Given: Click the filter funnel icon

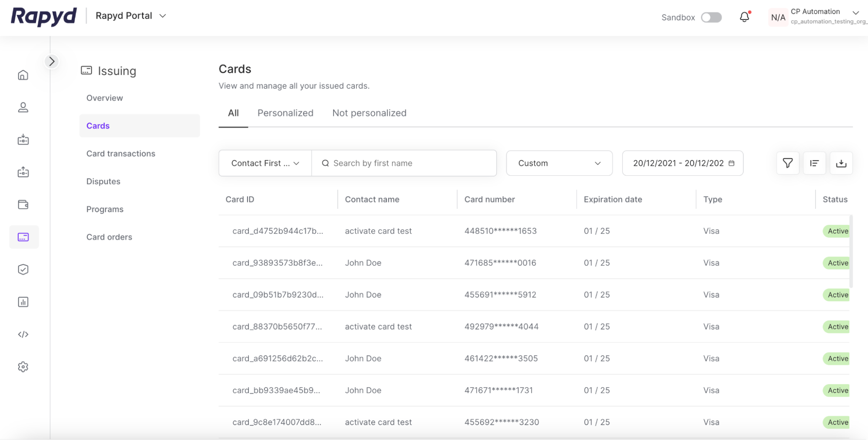Looking at the screenshot, I should 787,163.
